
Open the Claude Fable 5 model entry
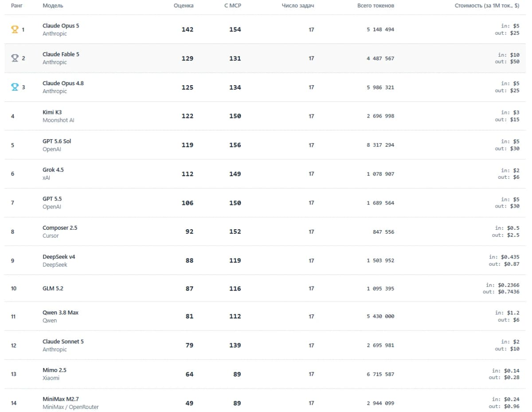[61, 54]
